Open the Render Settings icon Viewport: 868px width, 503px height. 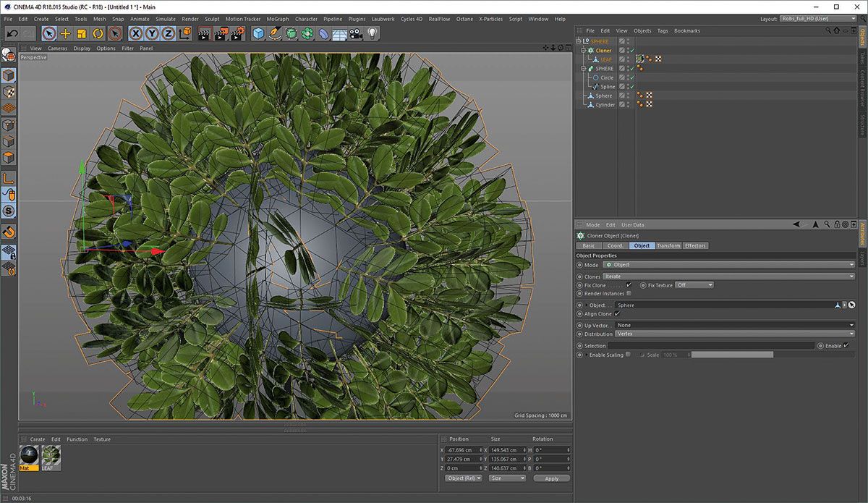click(x=237, y=33)
